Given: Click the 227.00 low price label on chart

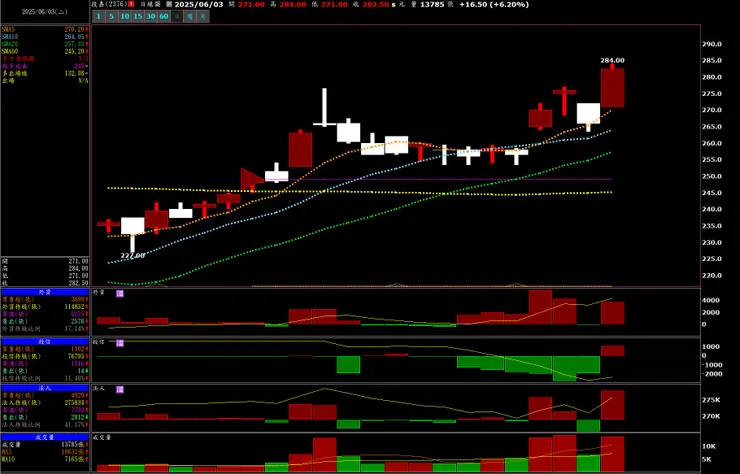Looking at the screenshot, I should click(133, 255).
